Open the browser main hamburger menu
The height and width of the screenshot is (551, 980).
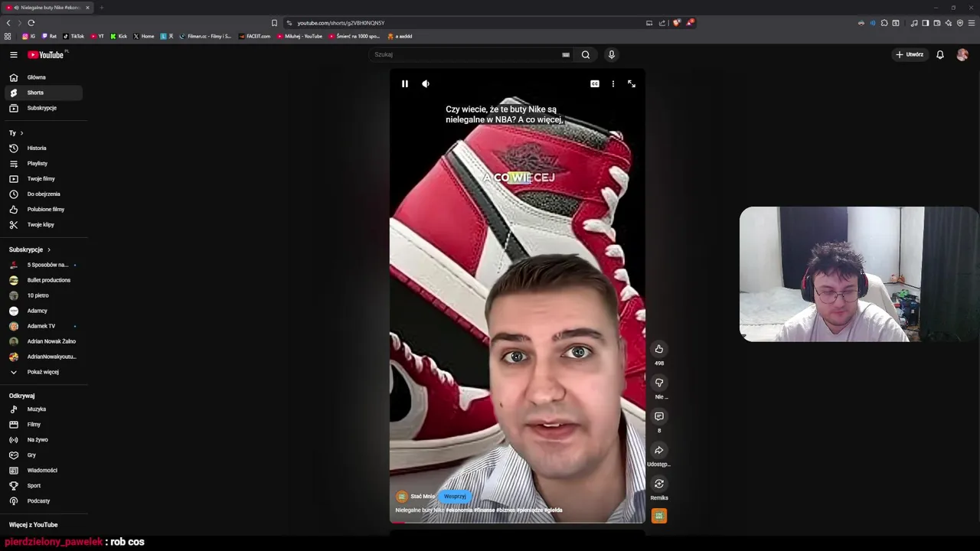(x=972, y=23)
